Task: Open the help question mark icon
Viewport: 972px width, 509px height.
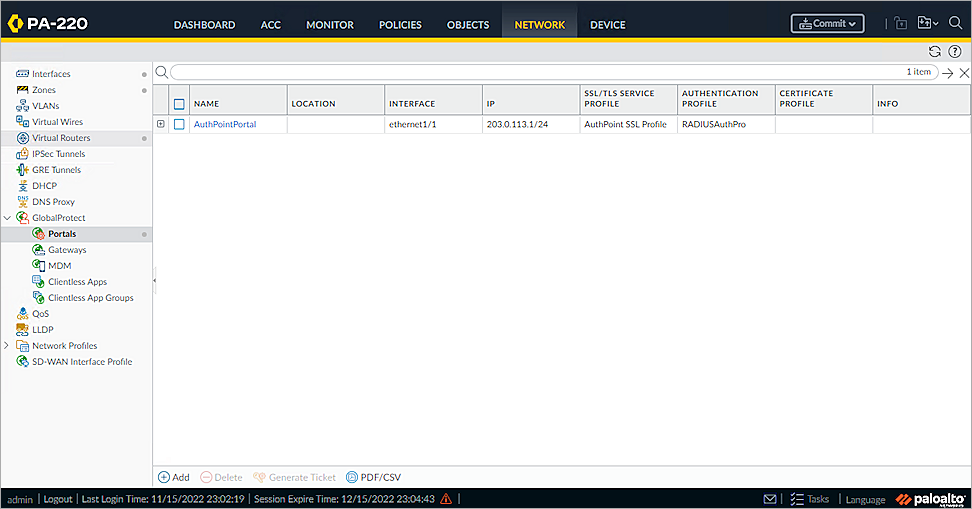Action: click(955, 51)
